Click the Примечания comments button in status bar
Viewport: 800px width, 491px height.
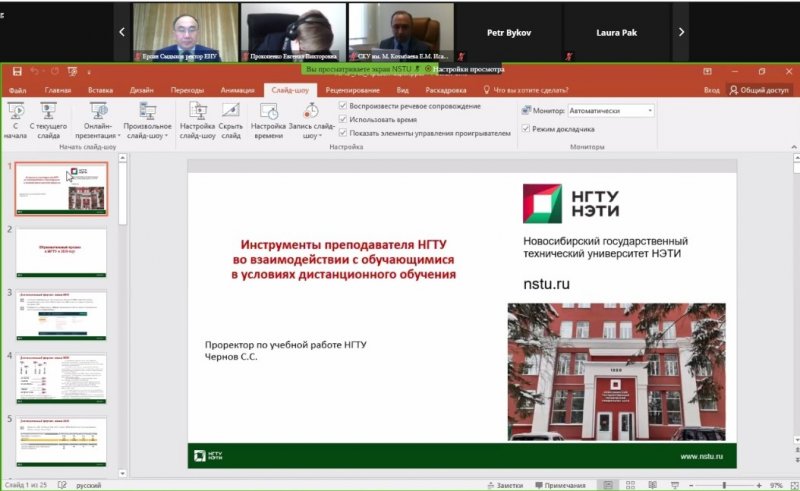point(560,485)
